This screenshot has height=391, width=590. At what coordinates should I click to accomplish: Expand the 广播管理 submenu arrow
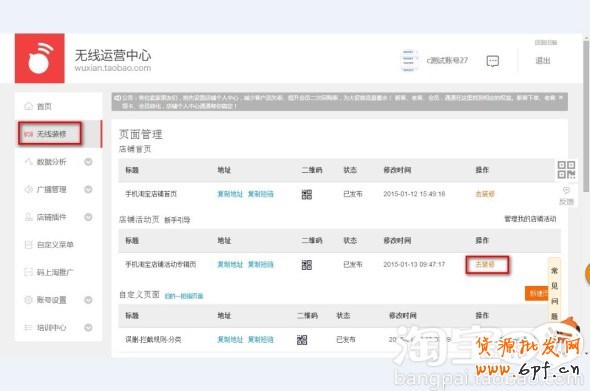click(88, 189)
